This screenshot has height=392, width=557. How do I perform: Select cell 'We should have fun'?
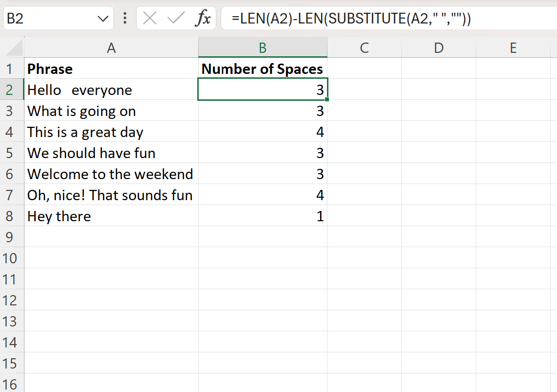pos(111,153)
